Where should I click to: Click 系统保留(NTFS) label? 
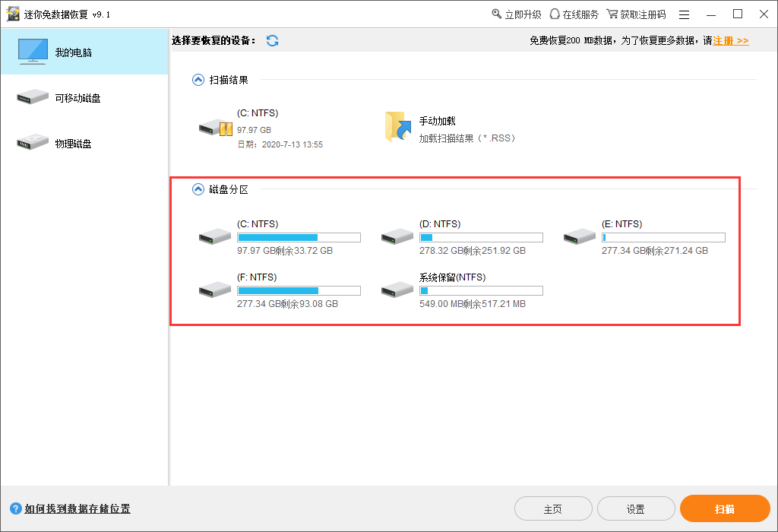(x=453, y=277)
